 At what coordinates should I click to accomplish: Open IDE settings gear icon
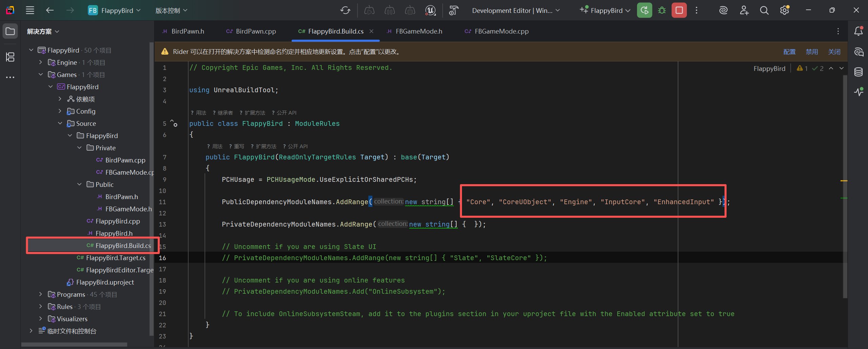point(785,11)
